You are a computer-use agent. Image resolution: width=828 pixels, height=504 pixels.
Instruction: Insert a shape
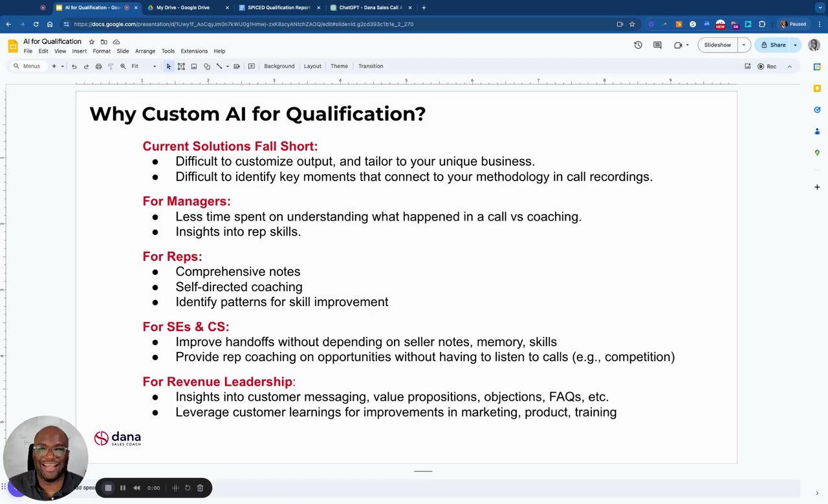click(207, 66)
